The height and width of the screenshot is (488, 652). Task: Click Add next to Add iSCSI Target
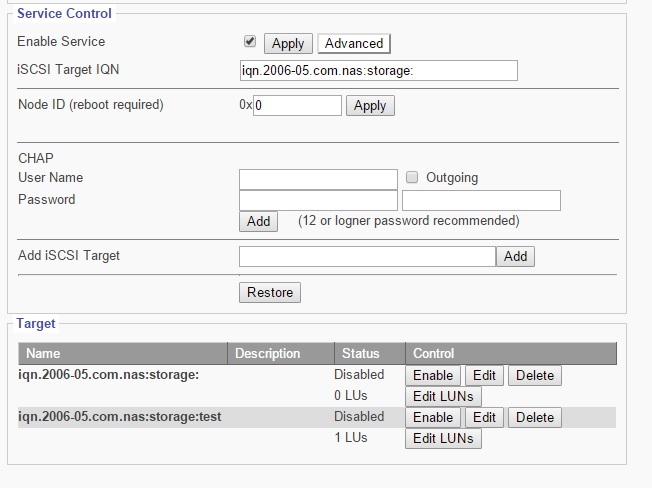(515, 256)
